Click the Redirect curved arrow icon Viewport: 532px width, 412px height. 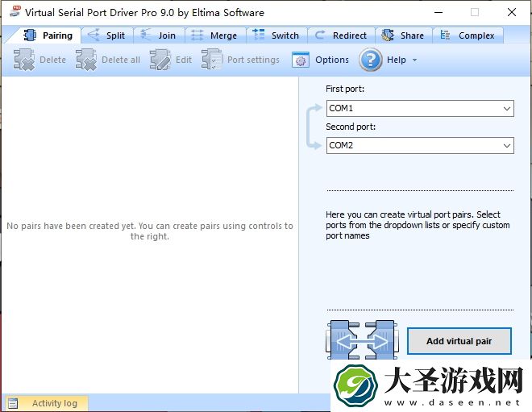tap(320, 35)
